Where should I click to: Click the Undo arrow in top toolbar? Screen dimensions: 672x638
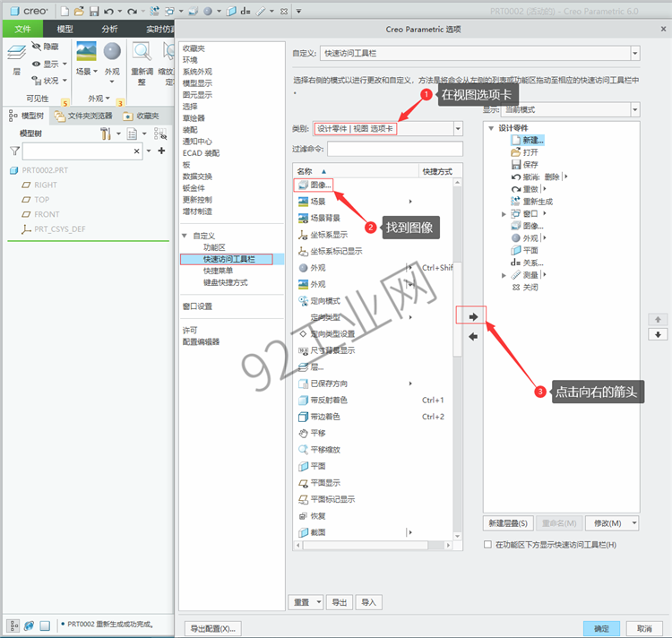click(x=108, y=11)
